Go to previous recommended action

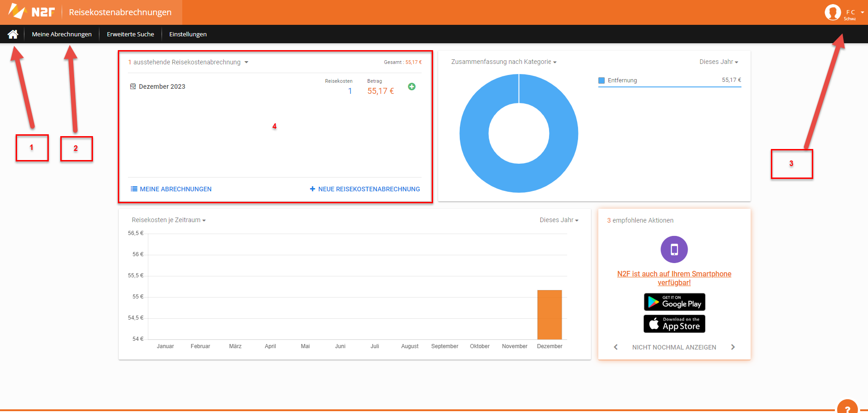pyautogui.click(x=616, y=347)
